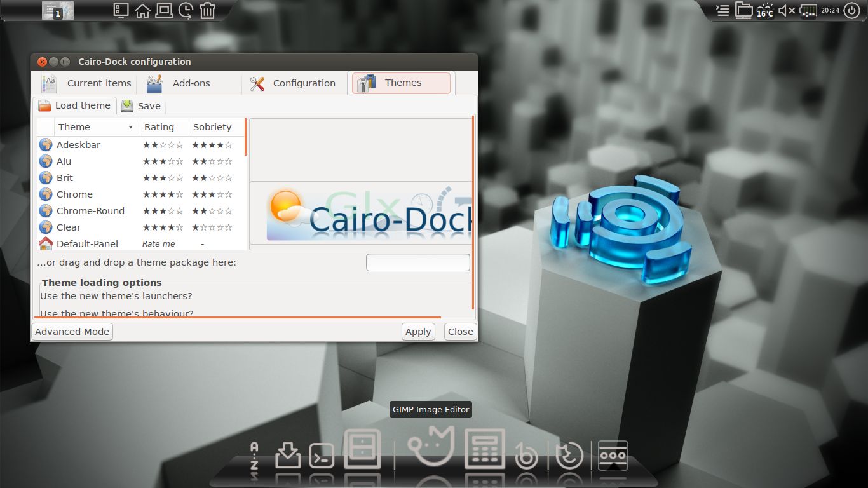Screen dimensions: 868x488
Task: Click Rate me for Default-Panel
Action: pos(159,244)
